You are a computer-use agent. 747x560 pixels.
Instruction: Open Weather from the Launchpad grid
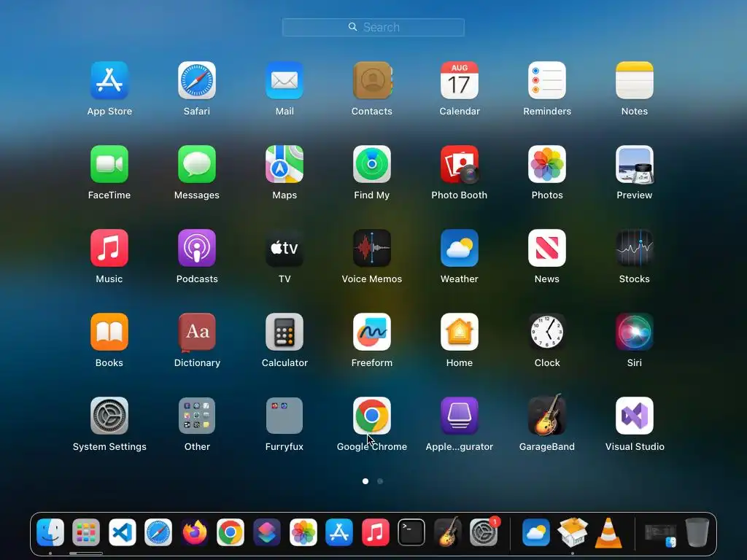pos(460,248)
